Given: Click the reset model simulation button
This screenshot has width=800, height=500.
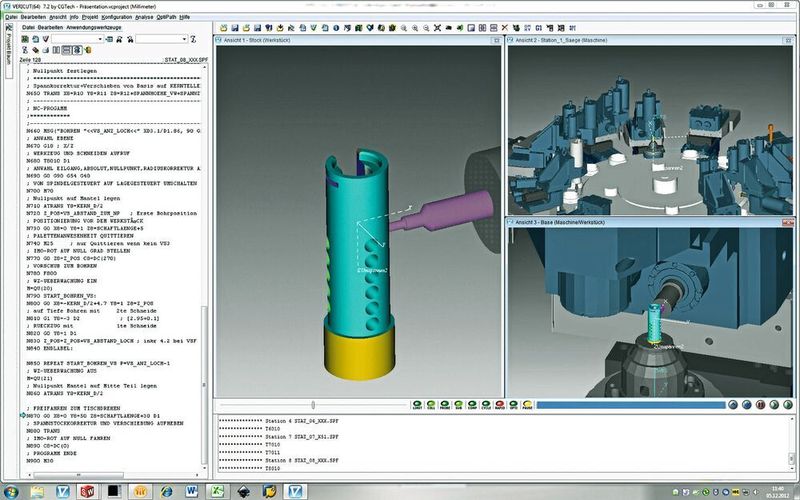Looking at the screenshot, I should tap(733, 405).
